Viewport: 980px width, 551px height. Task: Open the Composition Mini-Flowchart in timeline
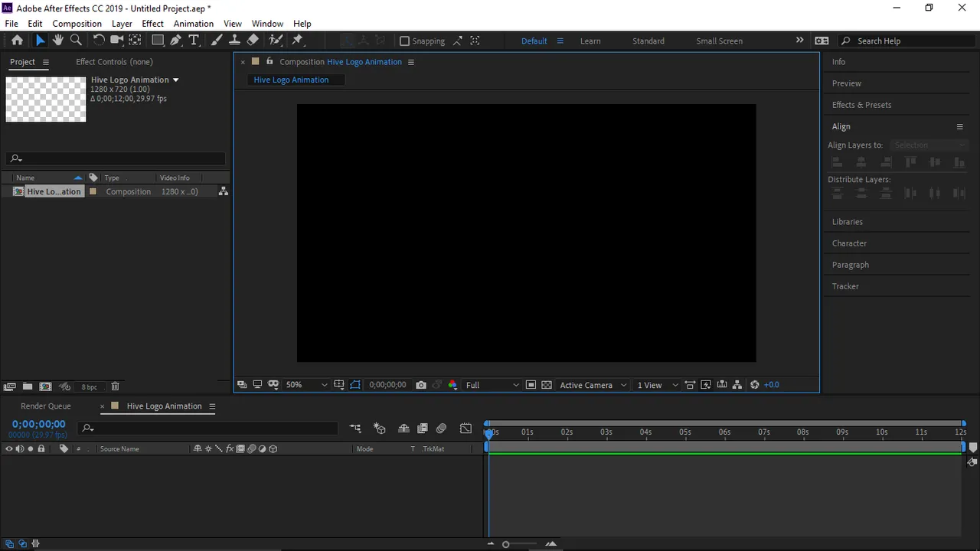click(355, 429)
